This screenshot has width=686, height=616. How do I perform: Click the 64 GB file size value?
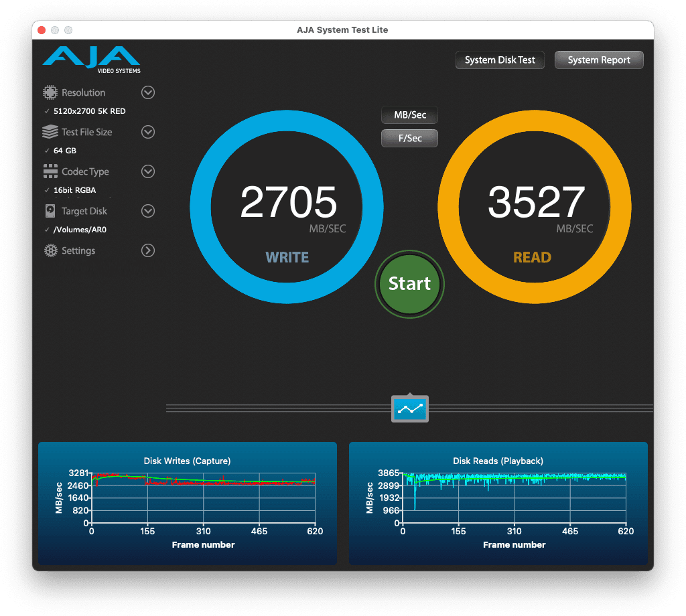pyautogui.click(x=65, y=151)
